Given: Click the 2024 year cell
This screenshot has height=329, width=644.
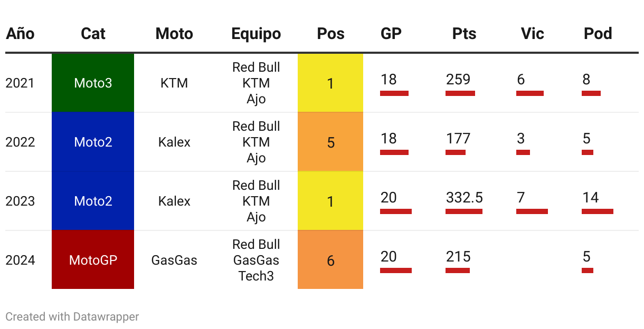Looking at the screenshot, I should (20, 260).
